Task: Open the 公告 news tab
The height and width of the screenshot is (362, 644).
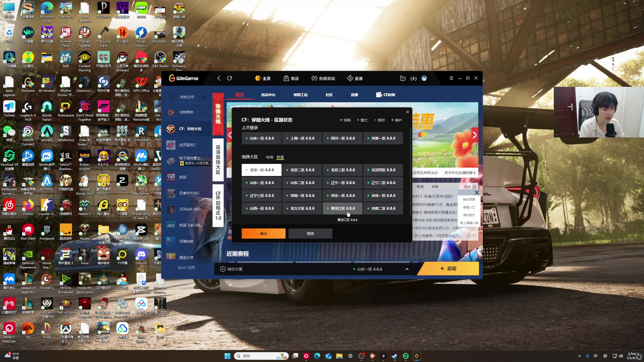Action: click(435, 186)
